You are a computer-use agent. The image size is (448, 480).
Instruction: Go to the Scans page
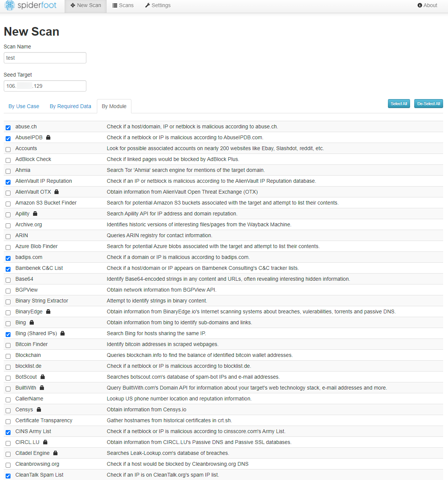click(x=123, y=5)
